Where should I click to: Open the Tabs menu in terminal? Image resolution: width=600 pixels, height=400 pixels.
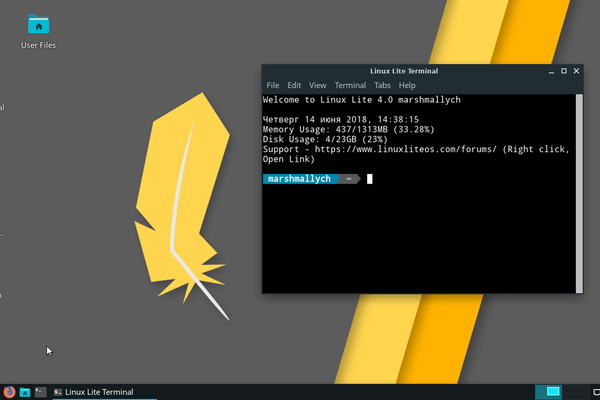pyautogui.click(x=382, y=85)
